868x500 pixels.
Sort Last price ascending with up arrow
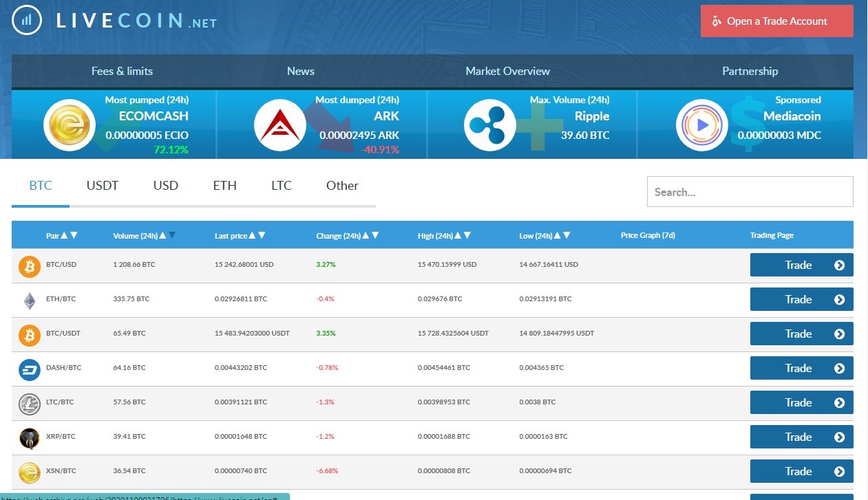[x=252, y=235]
